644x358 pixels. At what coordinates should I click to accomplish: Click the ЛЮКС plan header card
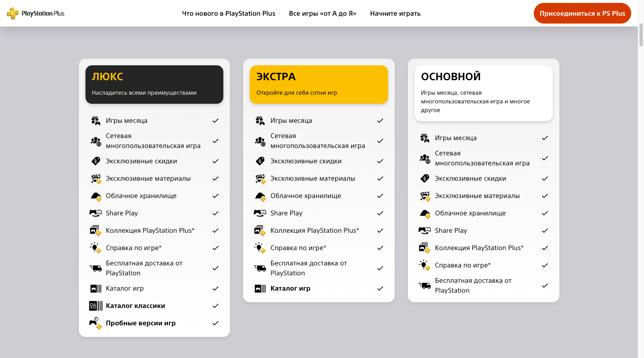(154, 84)
